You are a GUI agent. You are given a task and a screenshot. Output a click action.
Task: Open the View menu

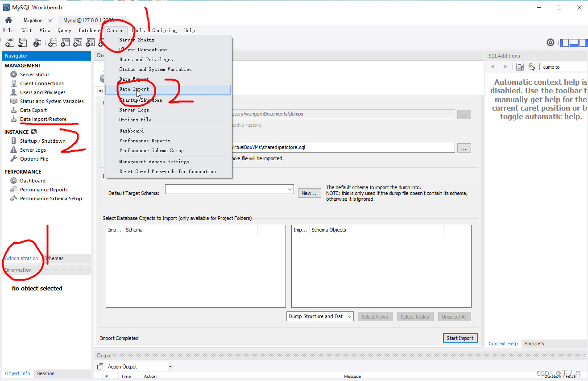(45, 30)
